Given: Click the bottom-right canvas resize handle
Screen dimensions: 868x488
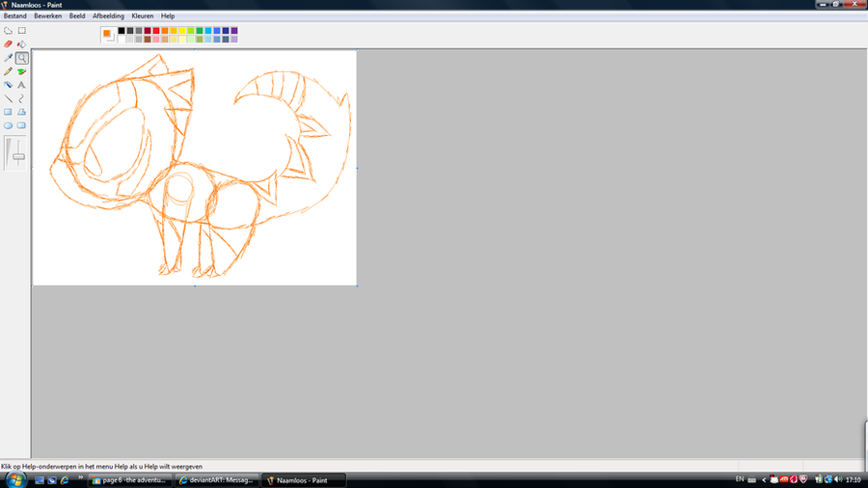Looking at the screenshot, I should 357,286.
